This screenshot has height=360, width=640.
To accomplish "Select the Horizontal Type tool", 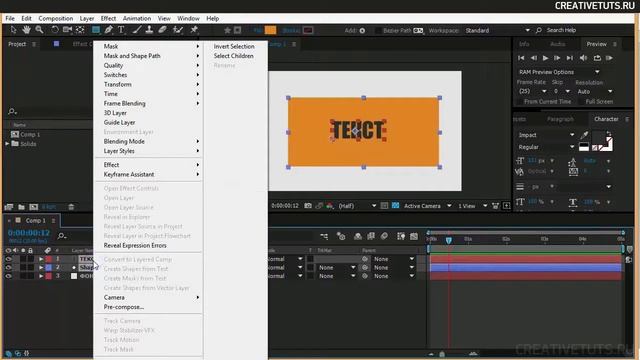I will [121, 30].
